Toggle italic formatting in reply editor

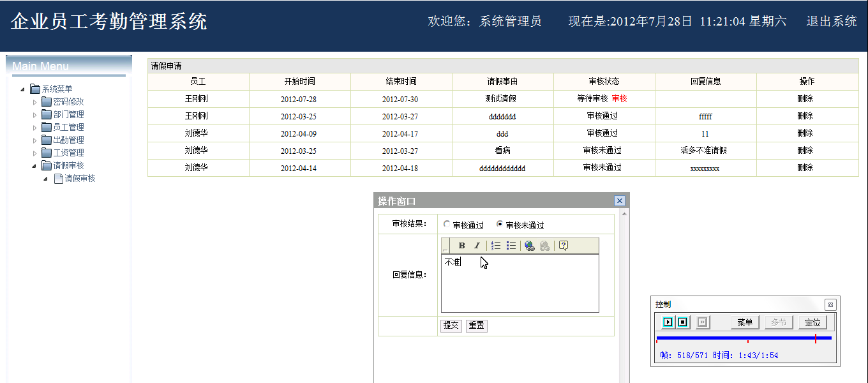pyautogui.click(x=476, y=246)
